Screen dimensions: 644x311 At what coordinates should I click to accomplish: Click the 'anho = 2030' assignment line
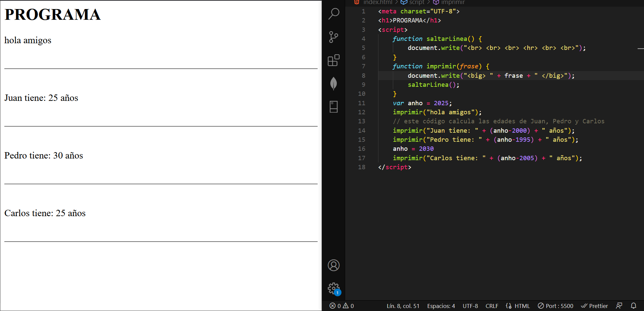413,149
